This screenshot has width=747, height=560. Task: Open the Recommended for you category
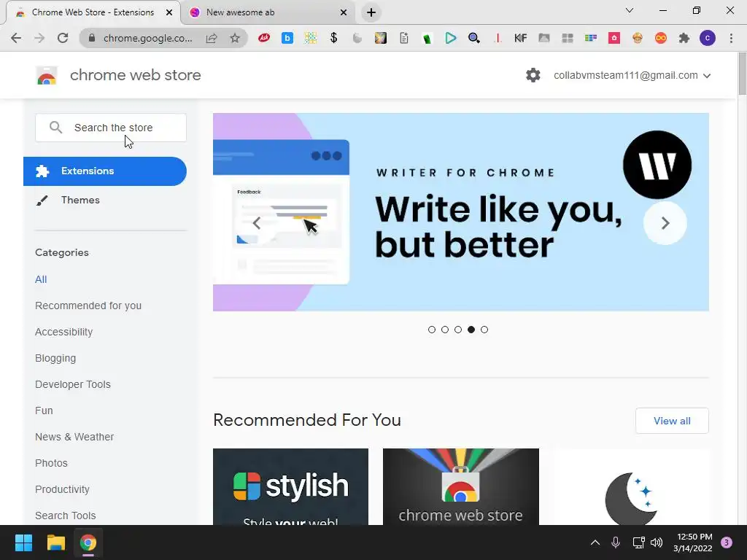88,306
